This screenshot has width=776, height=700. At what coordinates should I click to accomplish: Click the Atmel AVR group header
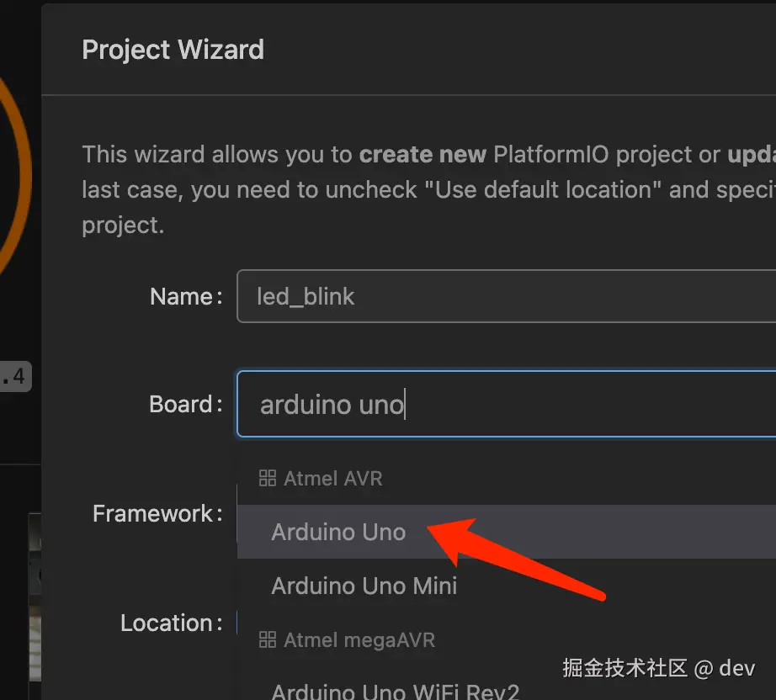click(333, 479)
